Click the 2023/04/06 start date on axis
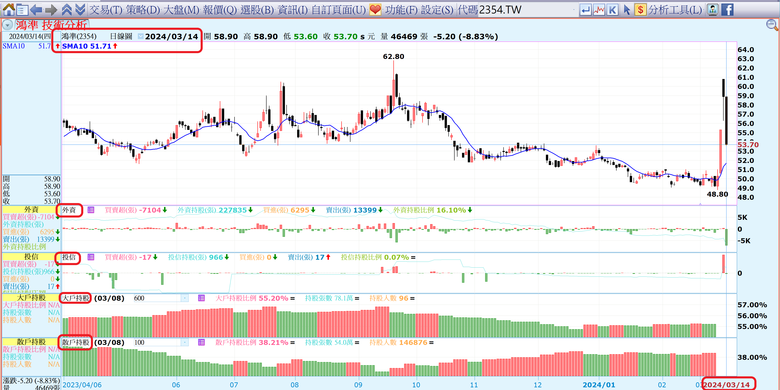This screenshot has width=780, height=390. click(x=81, y=385)
